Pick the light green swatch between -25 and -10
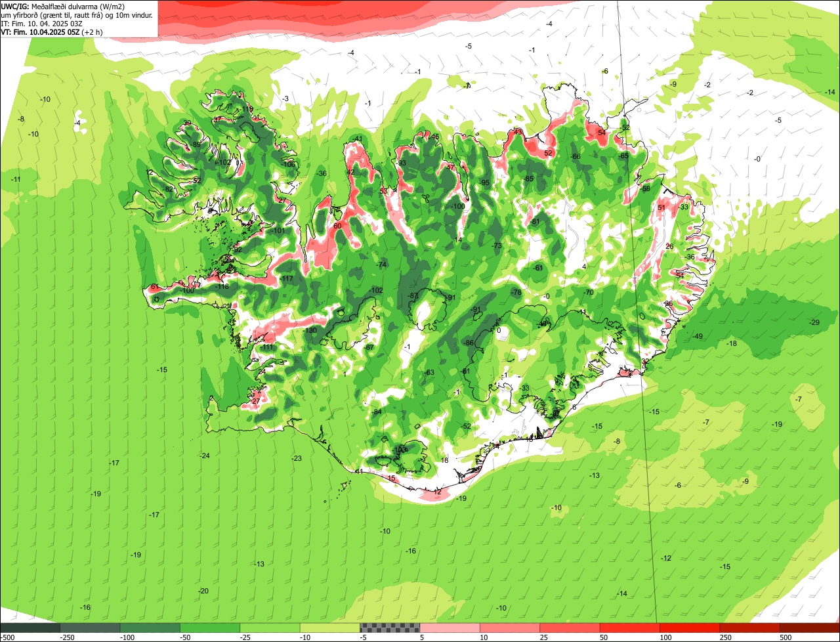The width and height of the screenshot is (840, 642). 270,628
